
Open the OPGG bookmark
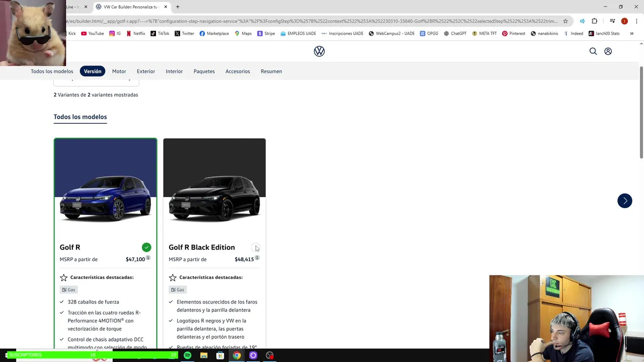[429, 34]
